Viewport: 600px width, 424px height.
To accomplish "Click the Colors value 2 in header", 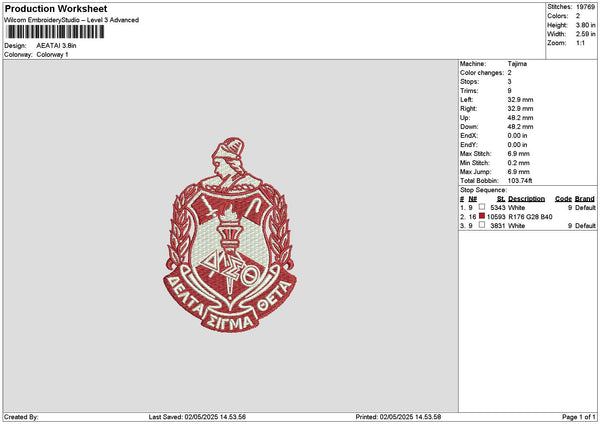I will click(578, 16).
